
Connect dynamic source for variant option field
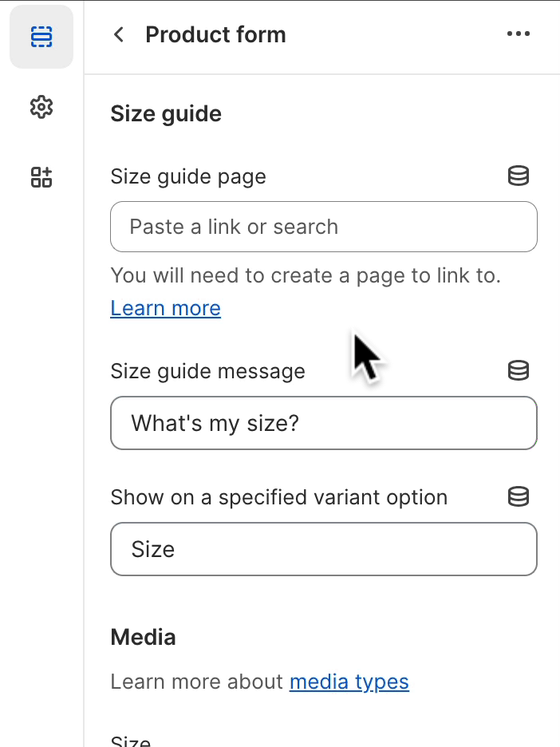click(519, 497)
